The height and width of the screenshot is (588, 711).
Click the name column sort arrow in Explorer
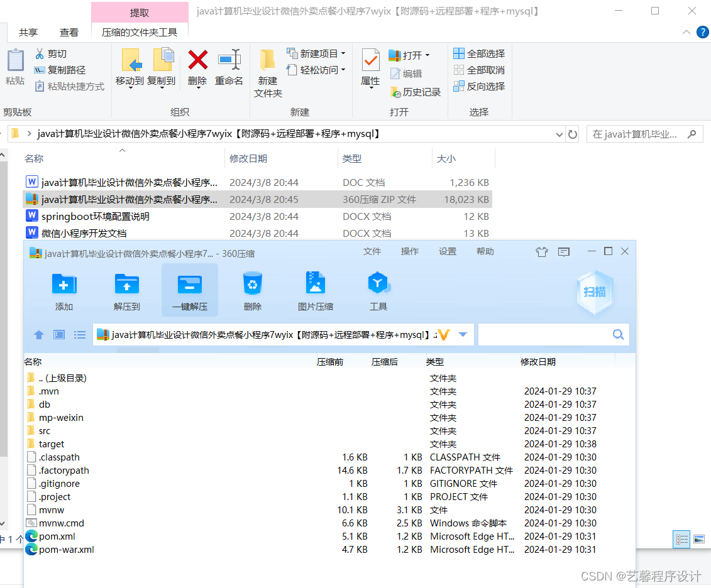(x=122, y=150)
